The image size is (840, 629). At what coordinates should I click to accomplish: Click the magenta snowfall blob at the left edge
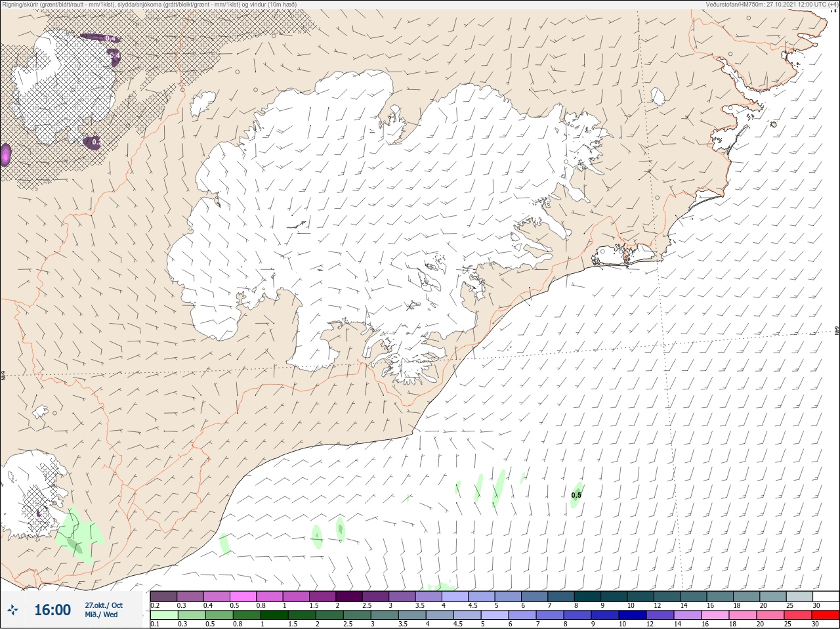5,156
